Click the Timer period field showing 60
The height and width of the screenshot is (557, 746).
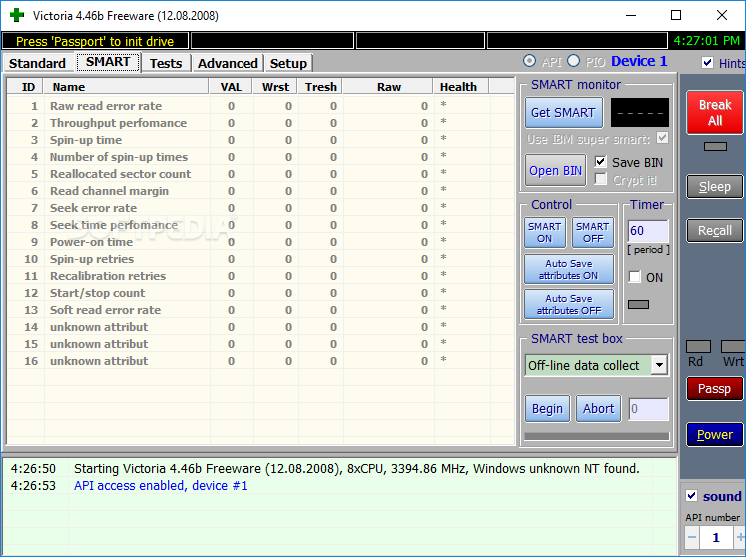[x=648, y=231]
